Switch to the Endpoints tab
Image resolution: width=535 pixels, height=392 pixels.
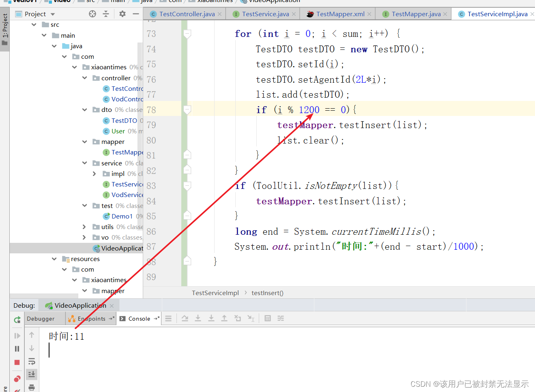tap(92, 319)
